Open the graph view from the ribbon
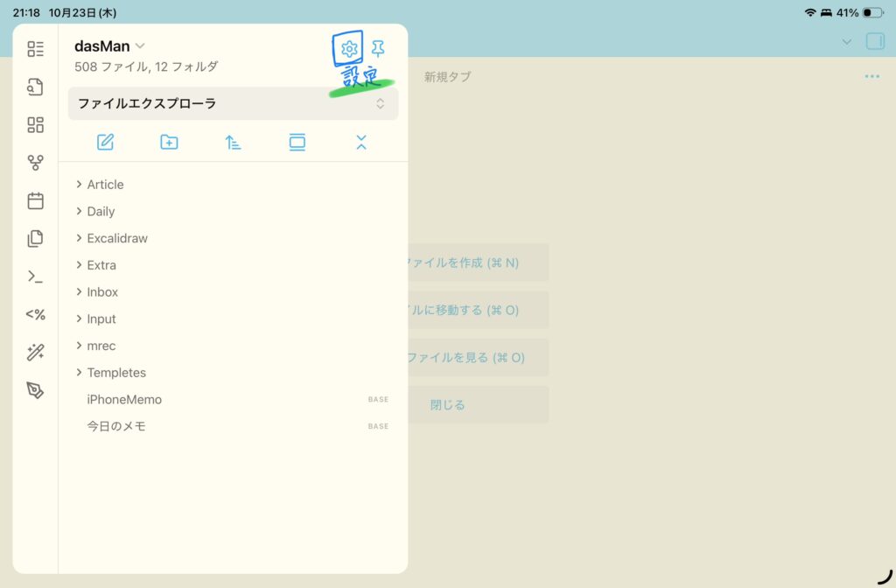Viewport: 896px width, 588px height. point(35,163)
